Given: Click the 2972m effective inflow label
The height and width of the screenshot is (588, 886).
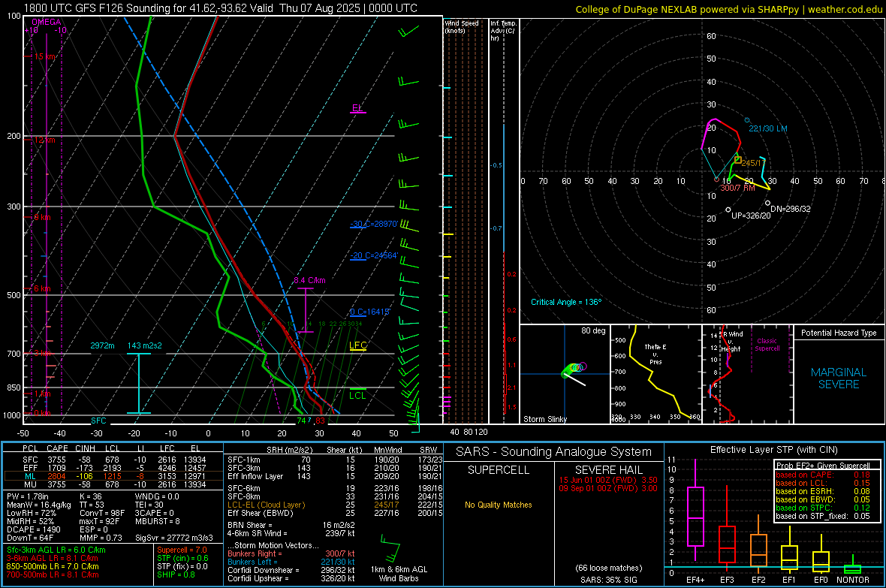Looking at the screenshot, I should click(x=102, y=345).
